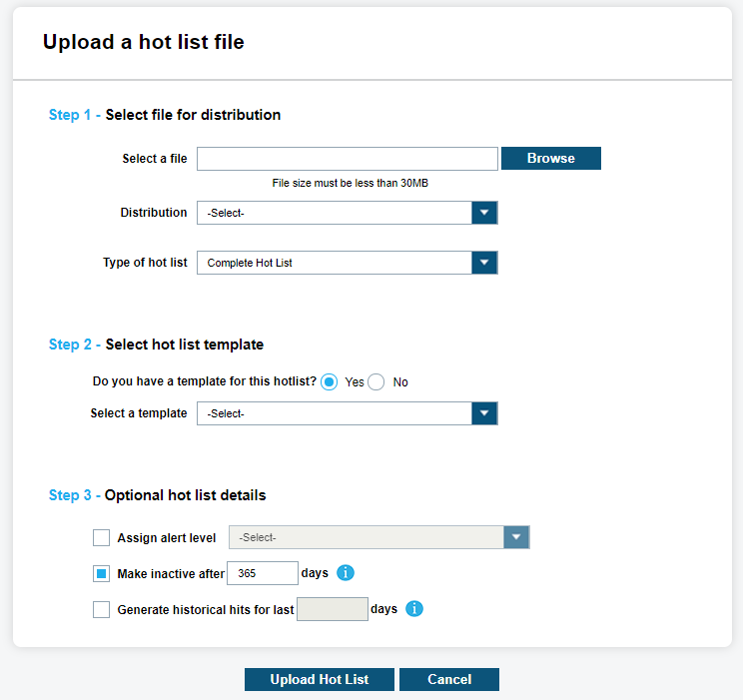Click the historical hits days field
The image size is (743, 700).
click(333, 609)
